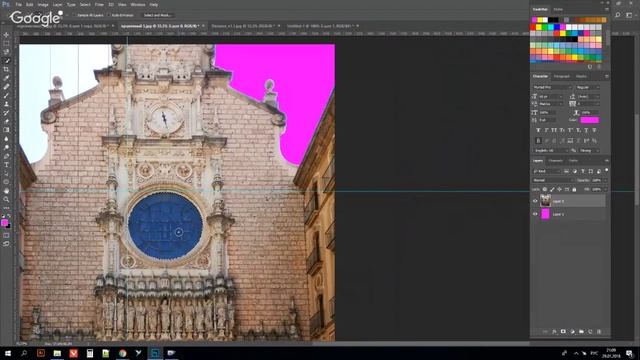The width and height of the screenshot is (640, 360).
Task: Toggle layer filtering switch in Layers panel
Action: pyautogui.click(x=607, y=170)
